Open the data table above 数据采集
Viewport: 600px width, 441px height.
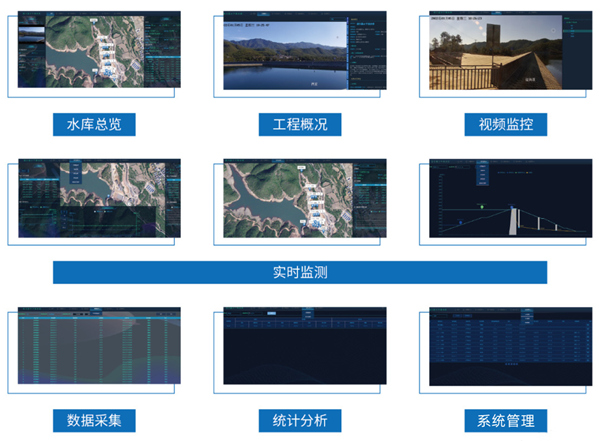[100, 347]
